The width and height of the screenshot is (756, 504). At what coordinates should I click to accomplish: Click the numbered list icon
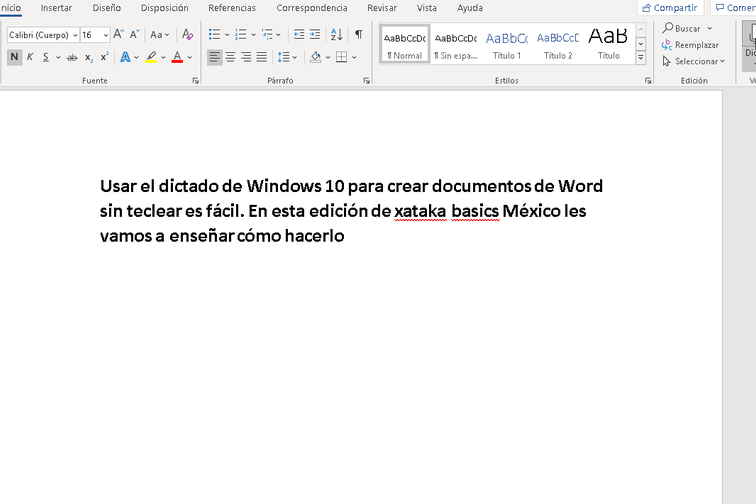pyautogui.click(x=240, y=34)
